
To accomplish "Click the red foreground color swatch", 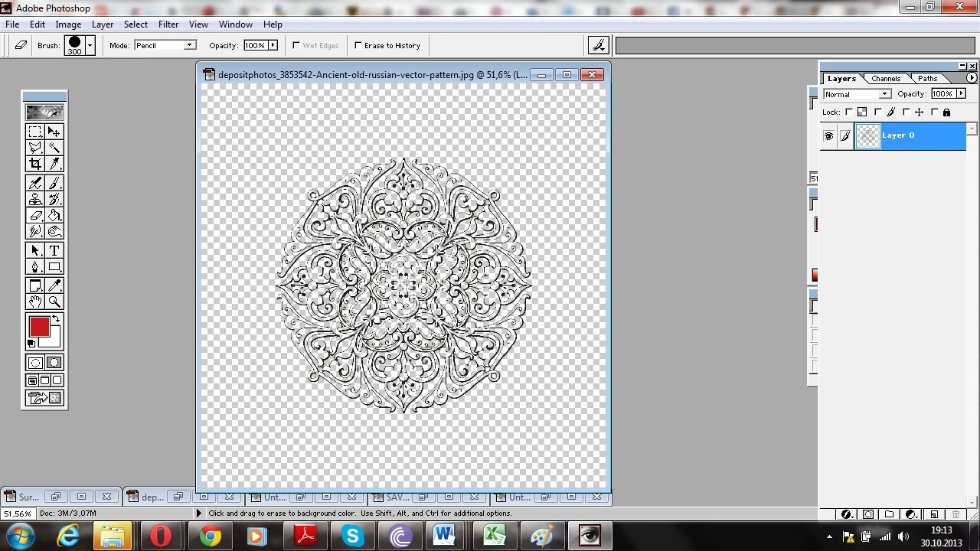I will click(x=39, y=328).
